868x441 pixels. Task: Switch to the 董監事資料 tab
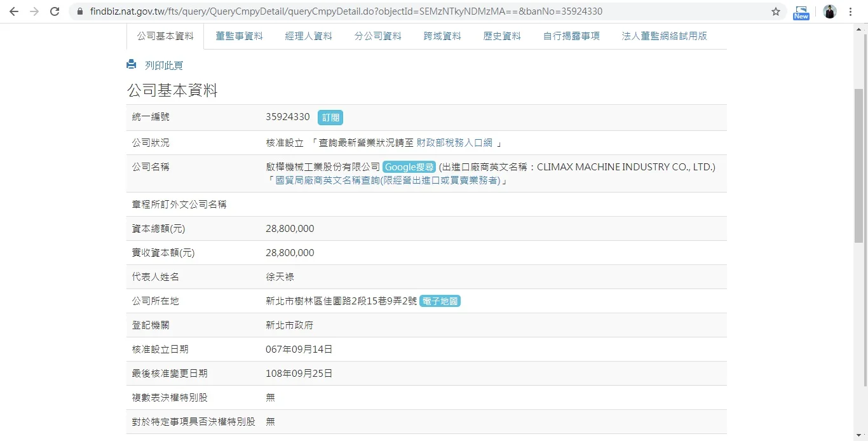(x=239, y=36)
